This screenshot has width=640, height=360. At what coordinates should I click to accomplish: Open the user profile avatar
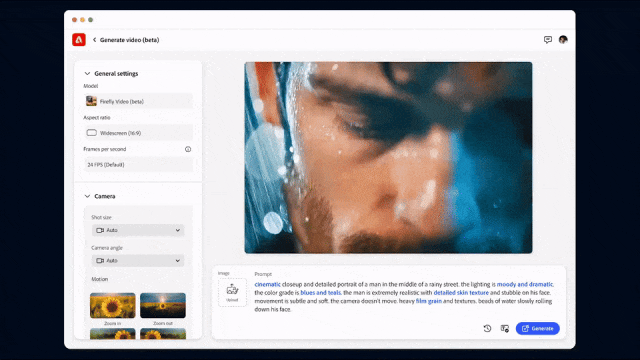click(x=563, y=40)
